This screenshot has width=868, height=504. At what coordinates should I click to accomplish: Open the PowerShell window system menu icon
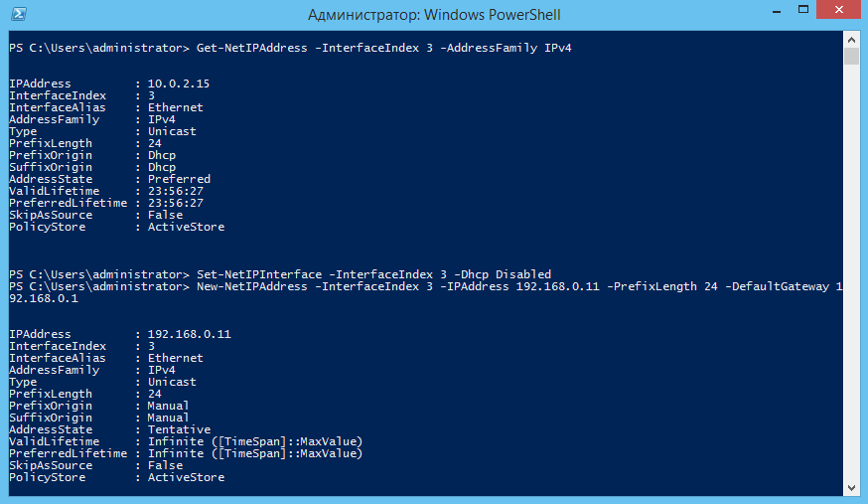(x=18, y=14)
